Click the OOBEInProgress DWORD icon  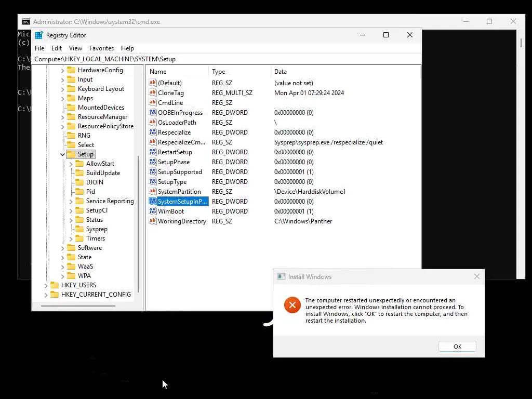pyautogui.click(x=153, y=112)
